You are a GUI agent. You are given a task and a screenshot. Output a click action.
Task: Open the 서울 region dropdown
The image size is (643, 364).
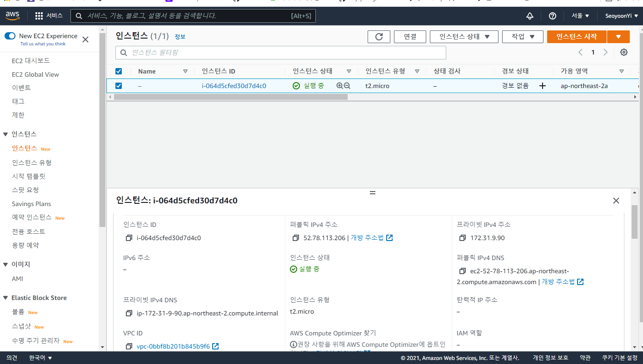pos(580,16)
